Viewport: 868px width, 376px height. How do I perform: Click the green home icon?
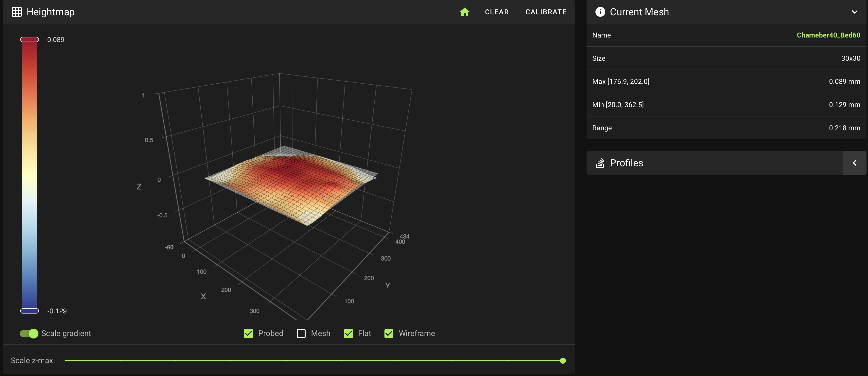coord(465,12)
